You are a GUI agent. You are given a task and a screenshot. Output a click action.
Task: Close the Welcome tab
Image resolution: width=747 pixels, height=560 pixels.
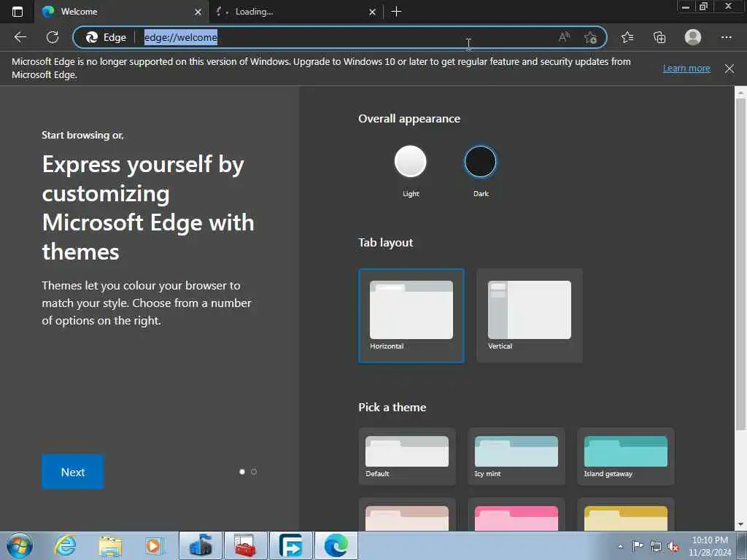(x=198, y=12)
